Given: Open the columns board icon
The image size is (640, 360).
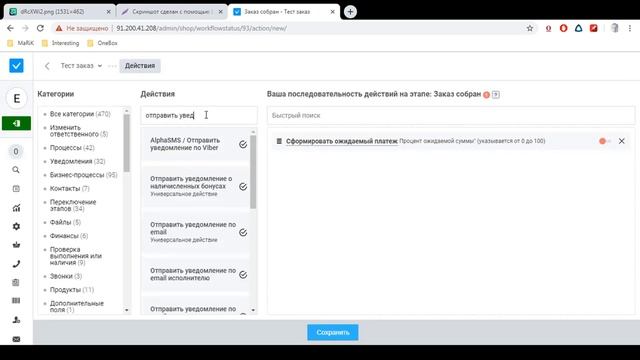Looking at the screenshot, I should point(16,301).
